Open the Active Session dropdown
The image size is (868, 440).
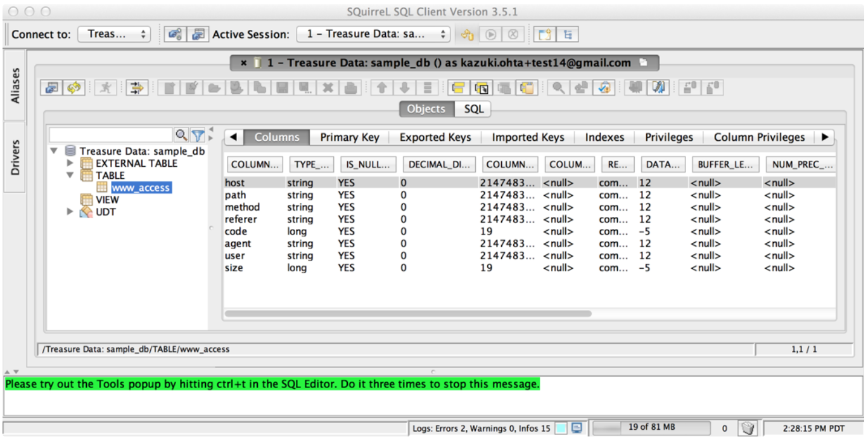click(x=373, y=34)
